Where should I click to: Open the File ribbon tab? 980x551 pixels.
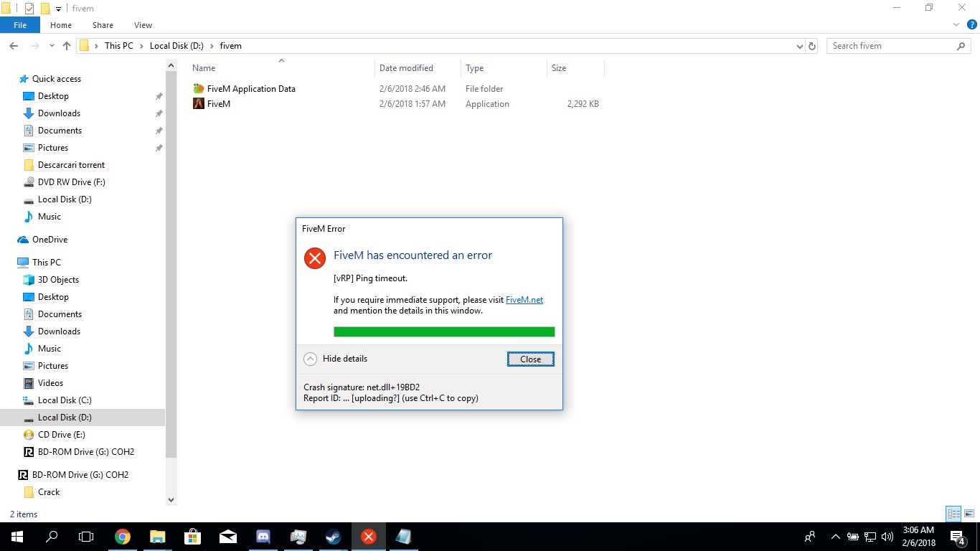point(20,25)
